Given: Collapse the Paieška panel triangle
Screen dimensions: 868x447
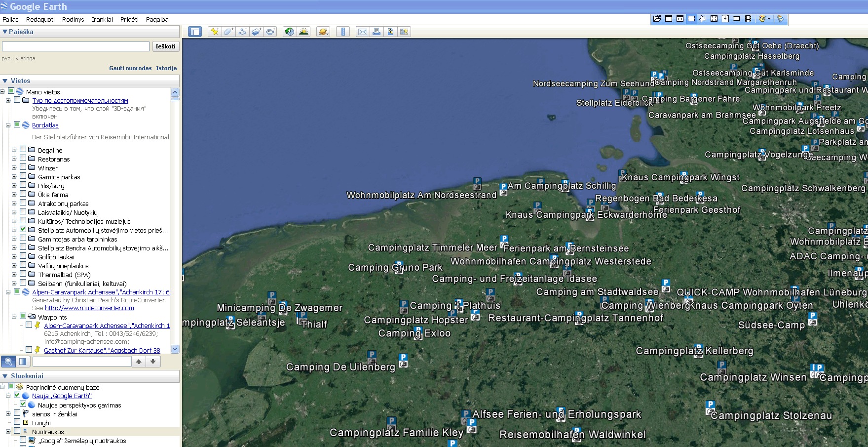Looking at the screenshot, I should click(x=5, y=32).
